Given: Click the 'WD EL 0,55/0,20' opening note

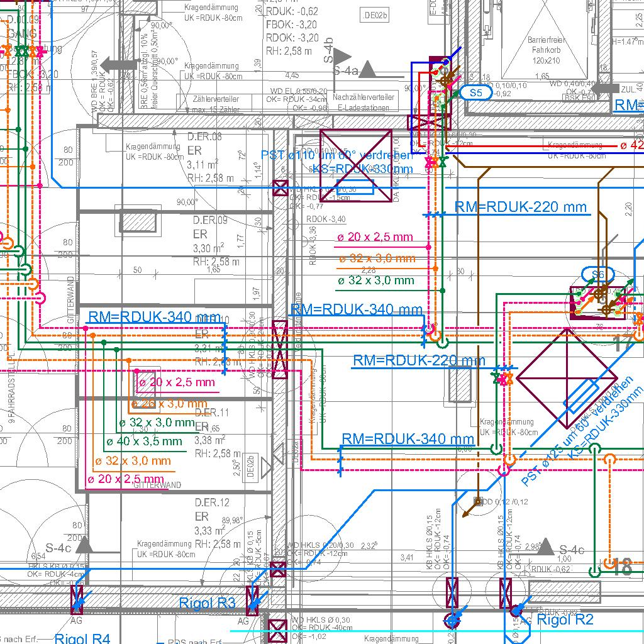Looking at the screenshot, I should coord(299,91).
